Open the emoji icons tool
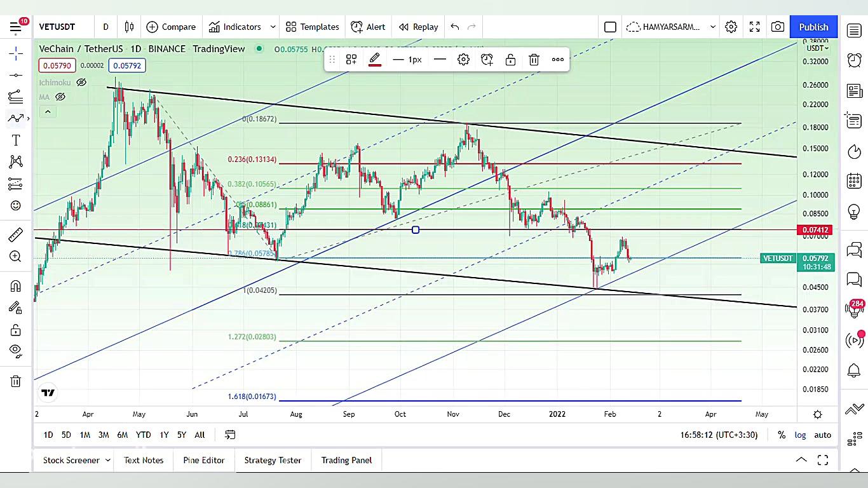Image resolution: width=868 pixels, height=488 pixels. pos(16,205)
